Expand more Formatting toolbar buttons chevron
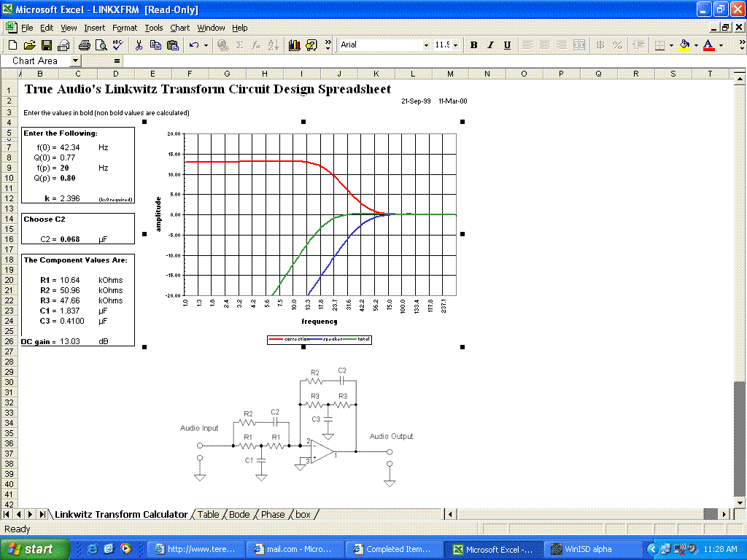This screenshot has width=747, height=560. tap(742, 44)
